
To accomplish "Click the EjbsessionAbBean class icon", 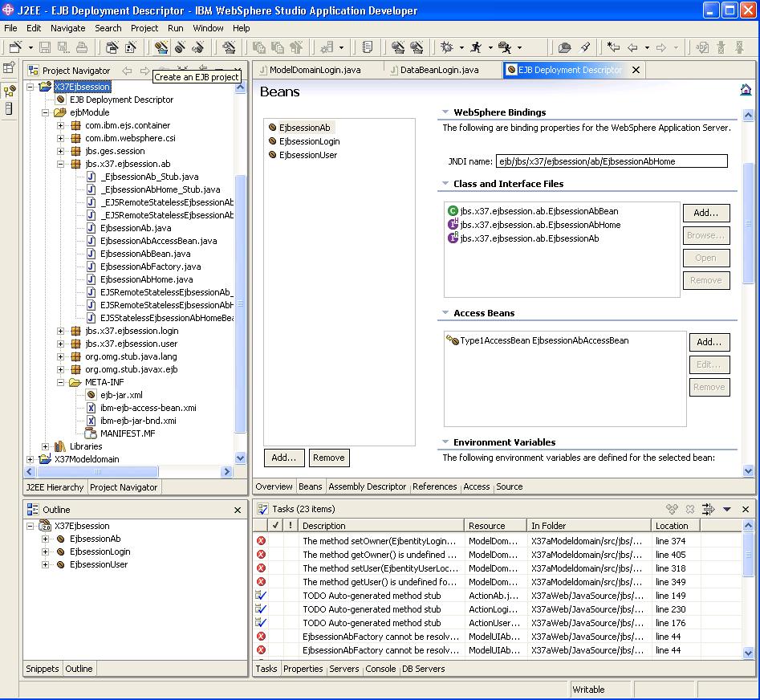I will pos(453,211).
